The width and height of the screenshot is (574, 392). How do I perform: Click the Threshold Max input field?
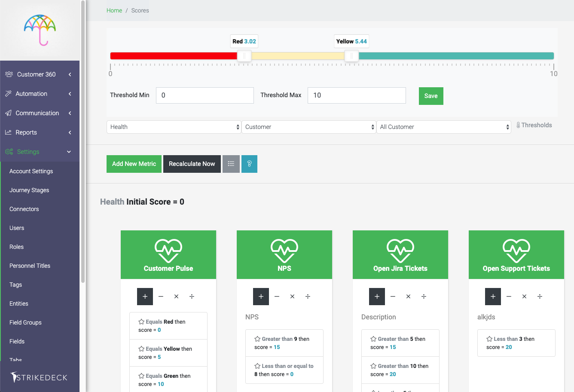pyautogui.click(x=357, y=95)
